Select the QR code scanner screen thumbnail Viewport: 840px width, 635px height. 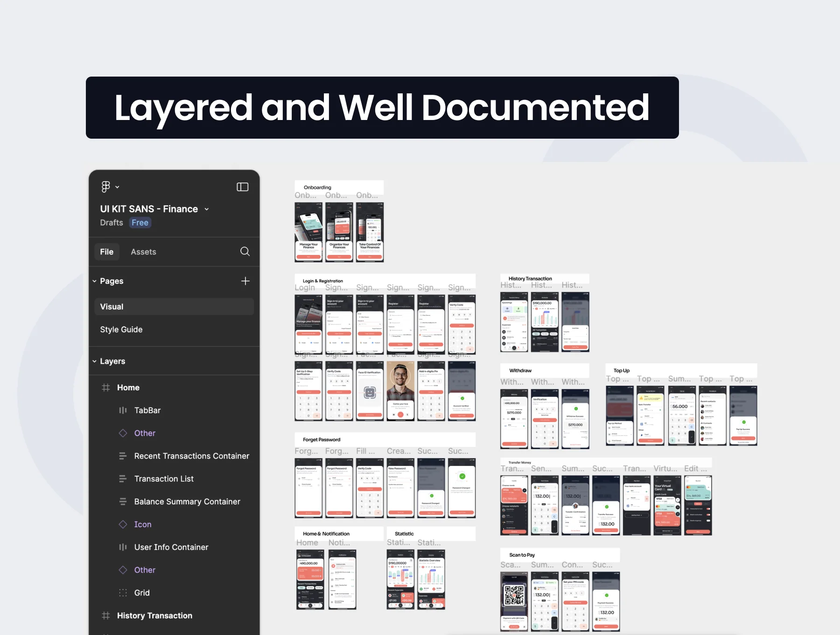[x=514, y=602]
